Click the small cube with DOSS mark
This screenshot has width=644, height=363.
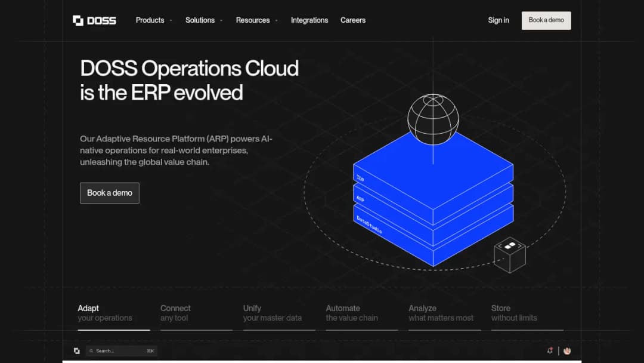click(510, 255)
